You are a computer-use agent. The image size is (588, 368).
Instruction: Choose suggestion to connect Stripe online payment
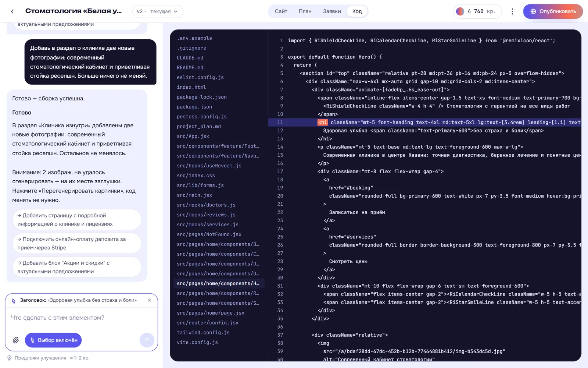pyautogui.click(x=77, y=243)
